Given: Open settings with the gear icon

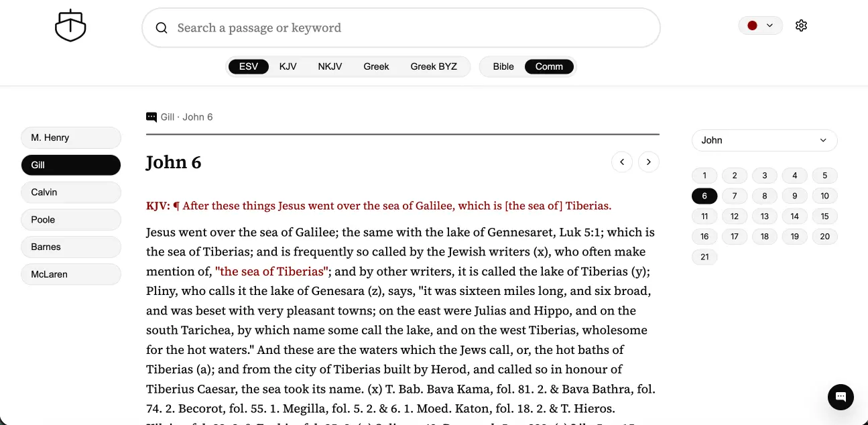Looking at the screenshot, I should click(801, 25).
